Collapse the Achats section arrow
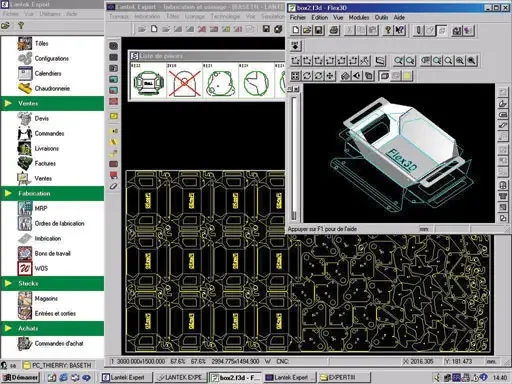The height and width of the screenshot is (384, 512). (8, 328)
